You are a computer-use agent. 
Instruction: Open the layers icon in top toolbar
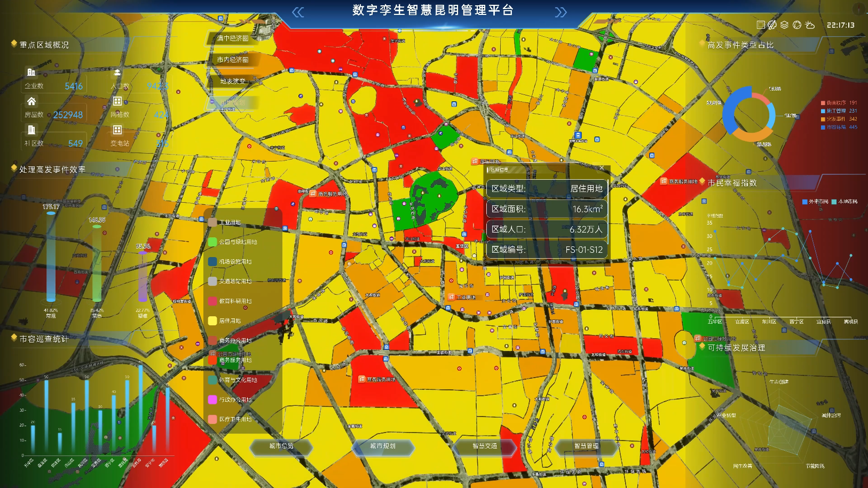[784, 25]
